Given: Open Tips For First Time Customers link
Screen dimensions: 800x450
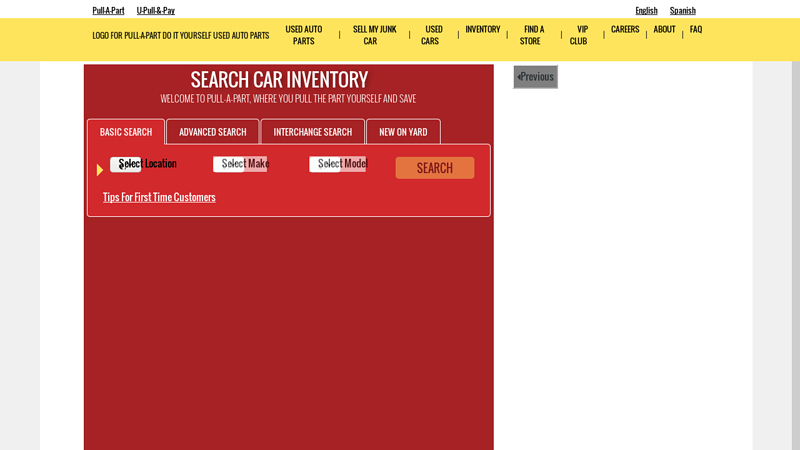Looking at the screenshot, I should click(159, 197).
